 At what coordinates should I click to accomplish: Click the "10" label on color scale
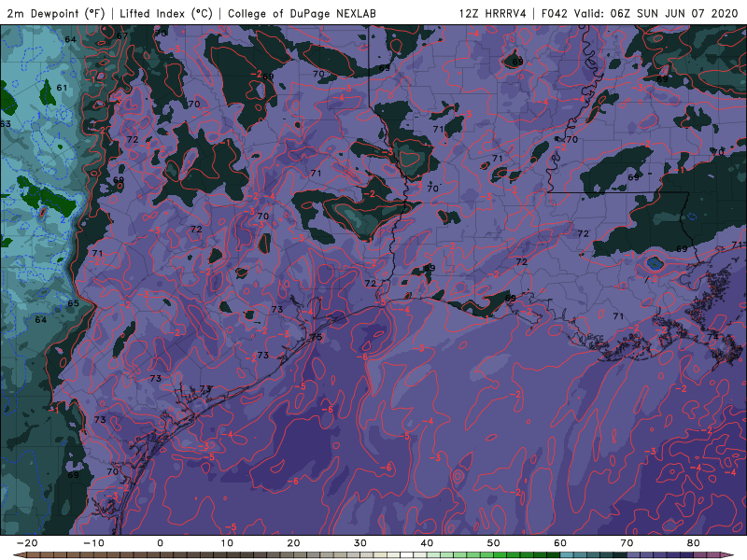(227, 543)
